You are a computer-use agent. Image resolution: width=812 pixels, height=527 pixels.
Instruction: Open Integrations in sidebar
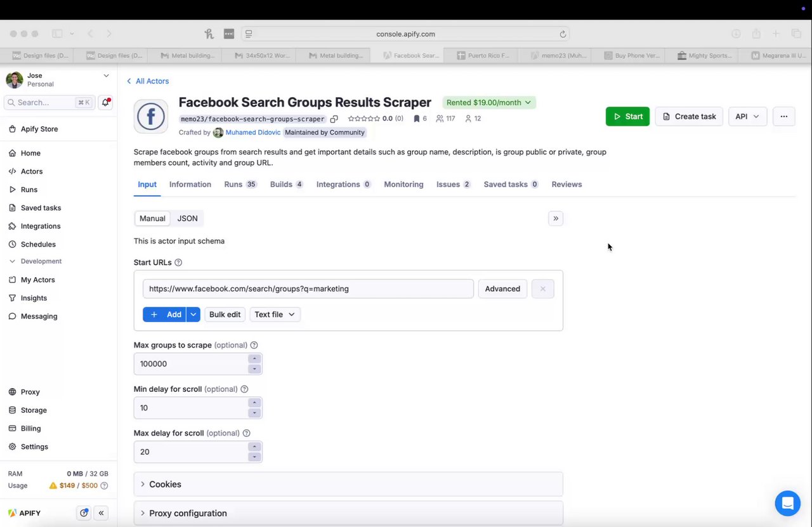click(40, 226)
